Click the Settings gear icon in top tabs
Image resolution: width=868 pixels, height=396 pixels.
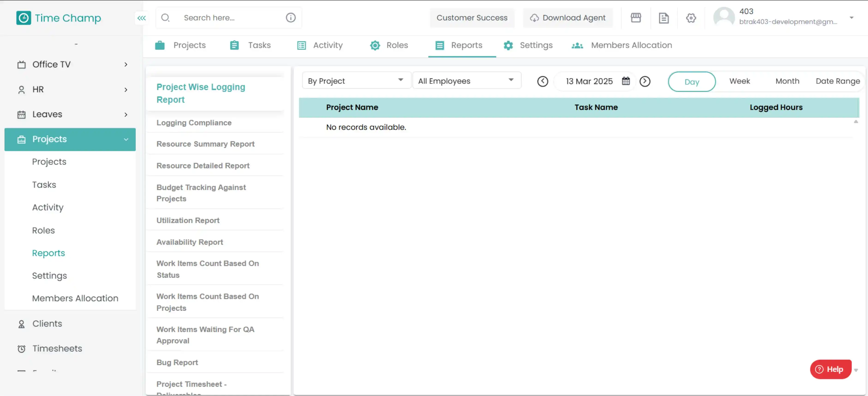(x=508, y=45)
